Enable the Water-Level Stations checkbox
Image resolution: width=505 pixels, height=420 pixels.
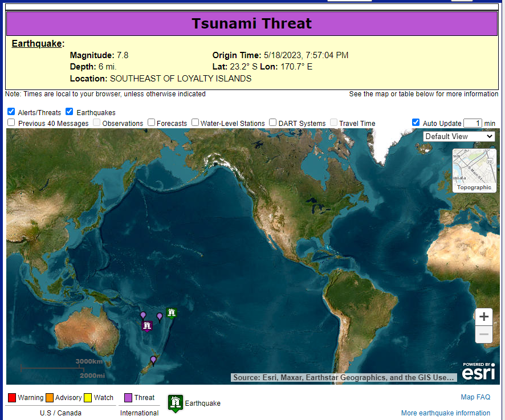tap(195, 123)
